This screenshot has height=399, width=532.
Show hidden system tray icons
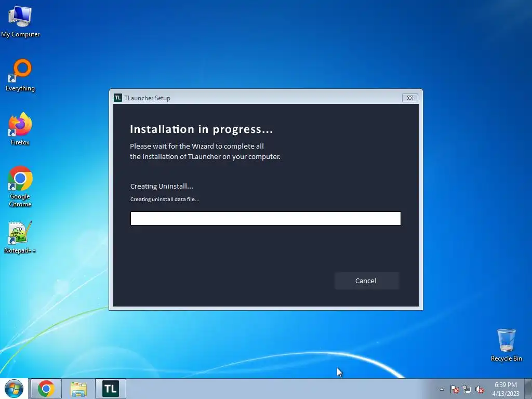(x=442, y=389)
